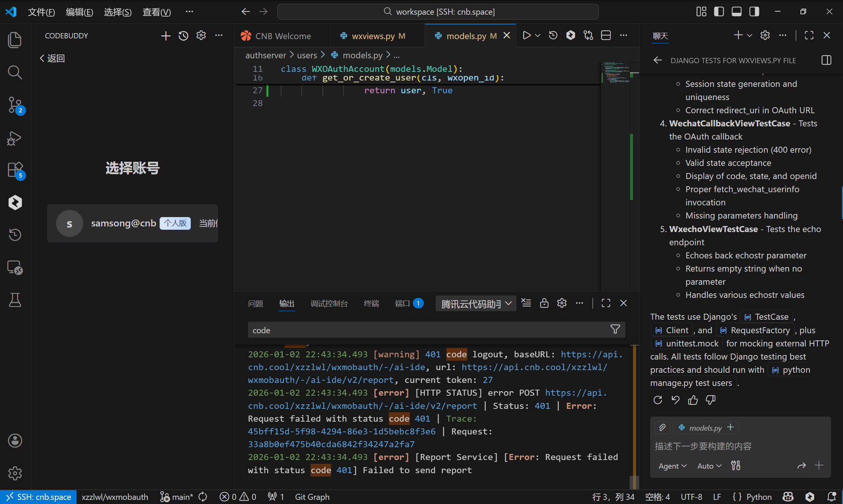Toggle the primary side bar layout

point(719,12)
